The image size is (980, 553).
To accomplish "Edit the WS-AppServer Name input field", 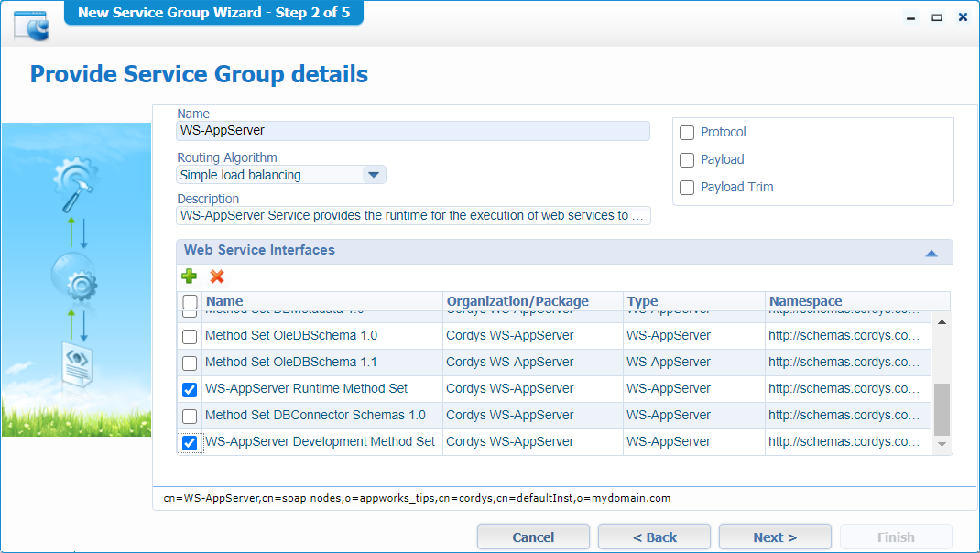I will coord(412,131).
